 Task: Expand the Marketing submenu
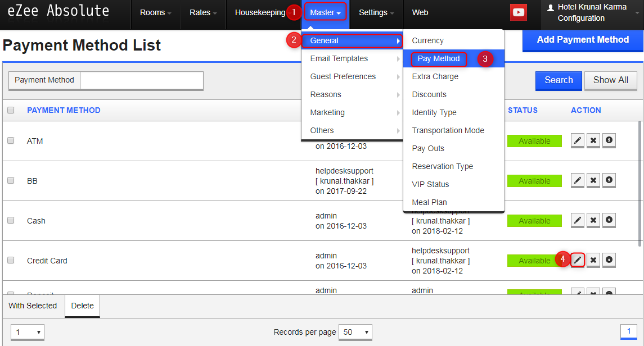tap(352, 113)
